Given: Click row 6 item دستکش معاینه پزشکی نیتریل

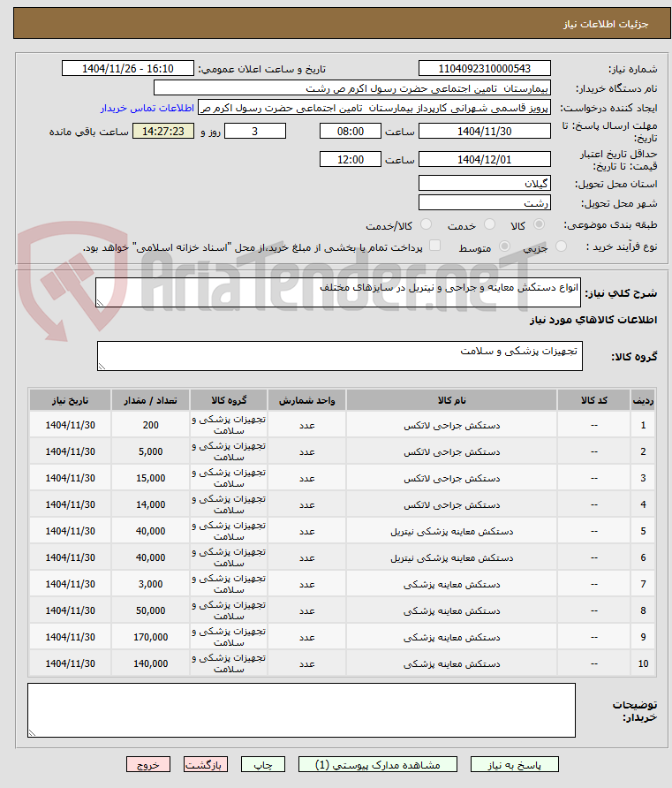Looking at the screenshot, I should 451,557.
